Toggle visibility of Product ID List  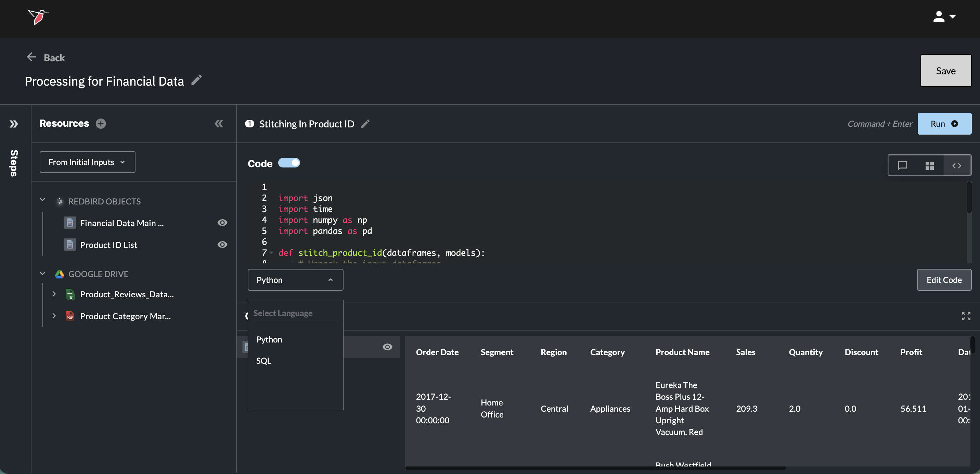222,245
